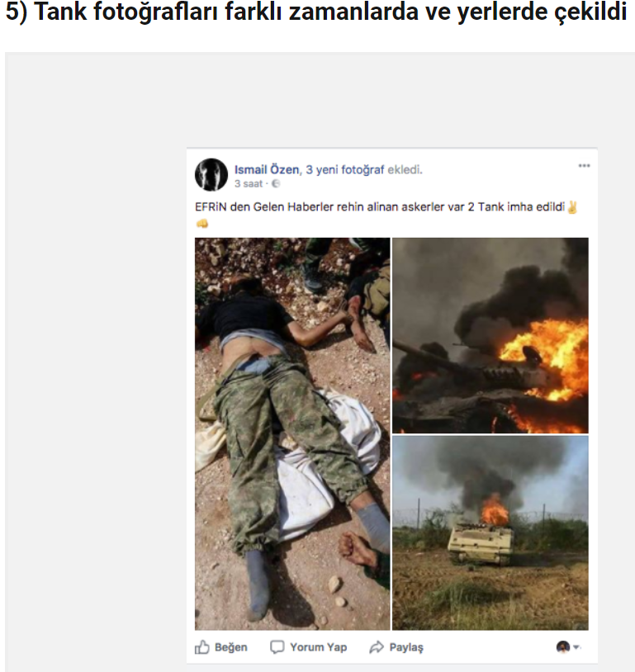
Task: Open the photo of the person lying on the ground
Action: coord(292,433)
